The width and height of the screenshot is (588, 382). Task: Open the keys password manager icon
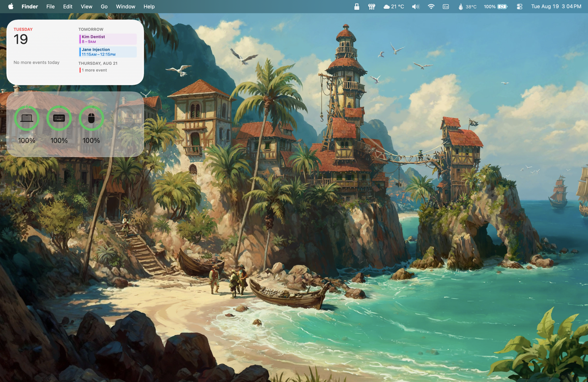pos(372,6)
